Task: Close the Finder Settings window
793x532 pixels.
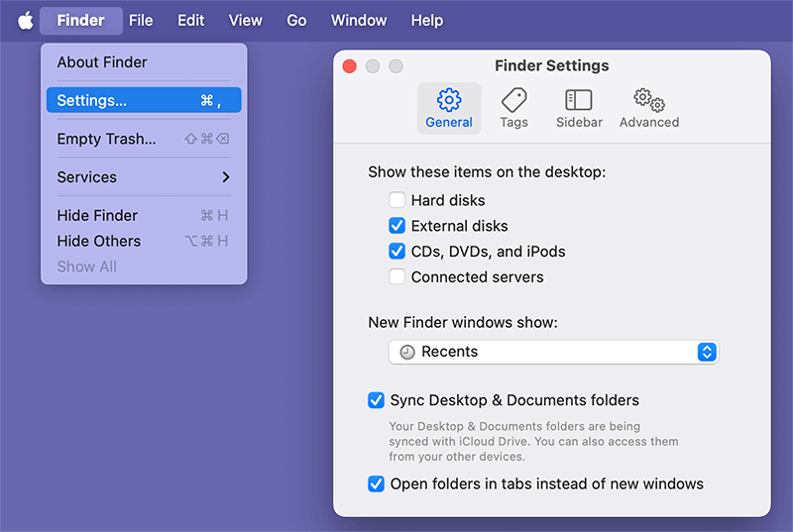Action: pyautogui.click(x=350, y=66)
